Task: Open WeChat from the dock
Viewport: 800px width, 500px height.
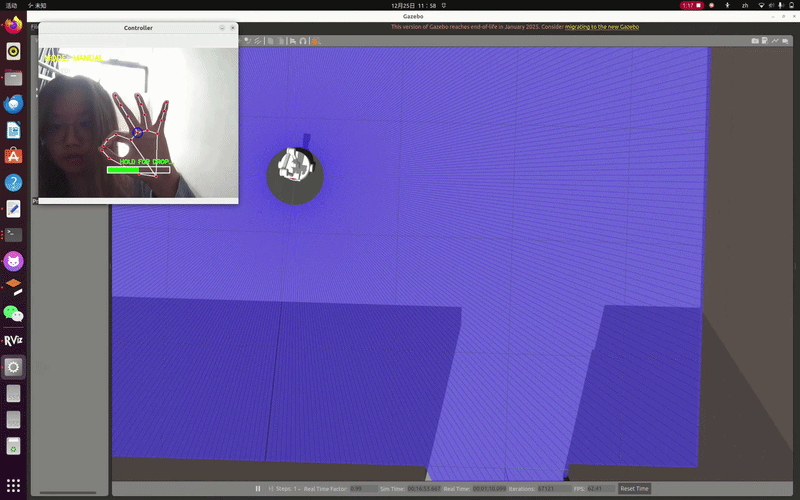Action: tap(13, 314)
